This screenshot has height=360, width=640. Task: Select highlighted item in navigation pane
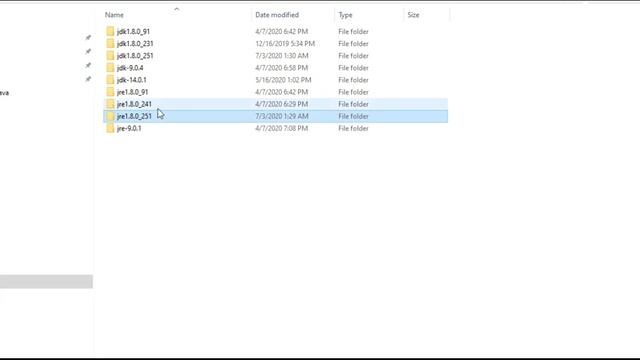coord(46,282)
